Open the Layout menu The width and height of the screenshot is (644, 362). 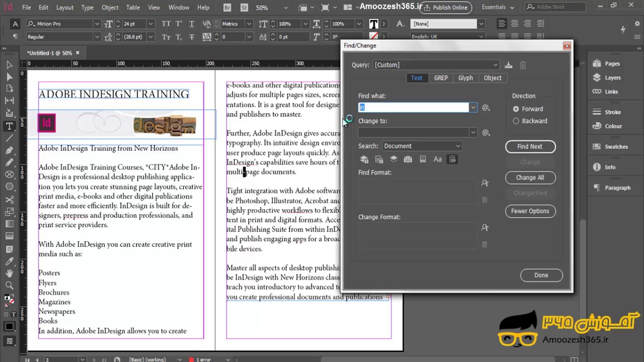click(65, 8)
